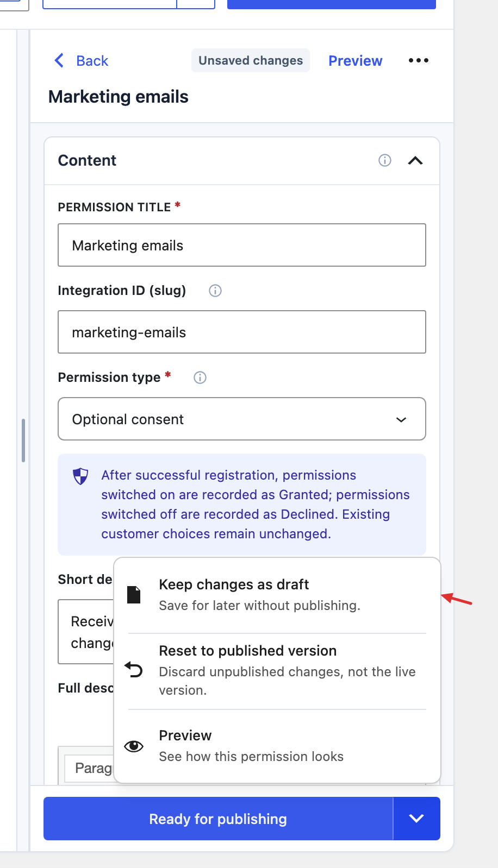Click the Preview link in header
This screenshot has height=868, width=498.
[356, 61]
